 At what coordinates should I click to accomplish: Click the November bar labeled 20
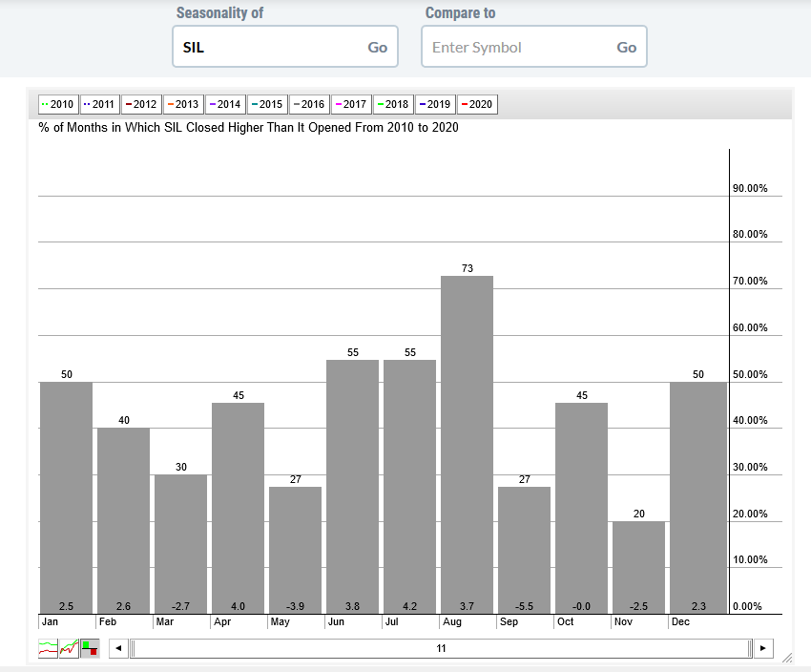click(x=638, y=568)
